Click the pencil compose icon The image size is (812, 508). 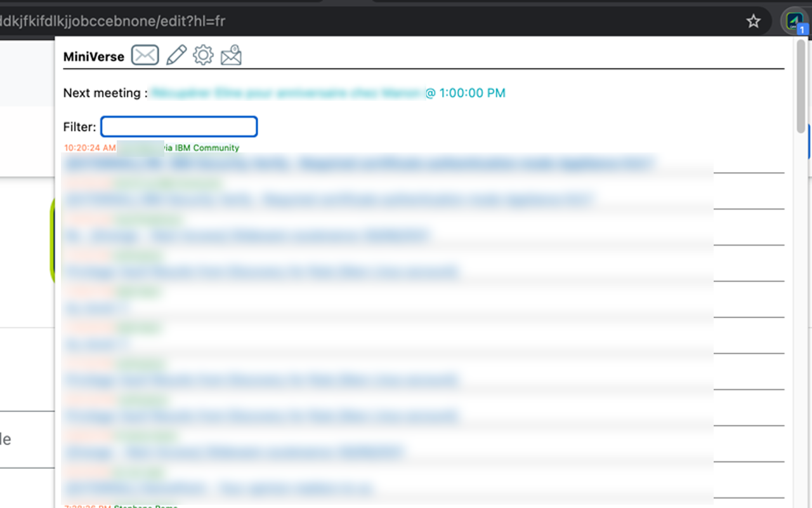176,55
